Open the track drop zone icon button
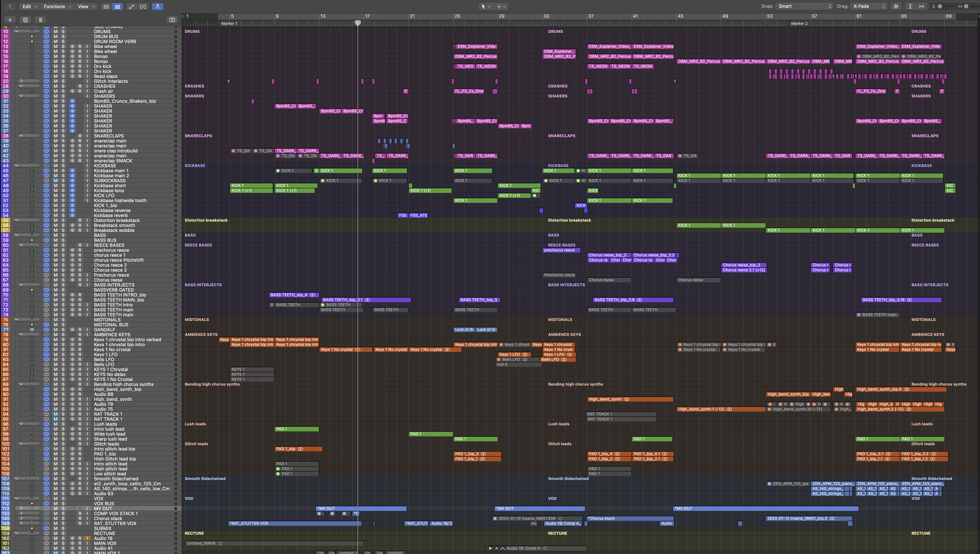 click(172, 20)
